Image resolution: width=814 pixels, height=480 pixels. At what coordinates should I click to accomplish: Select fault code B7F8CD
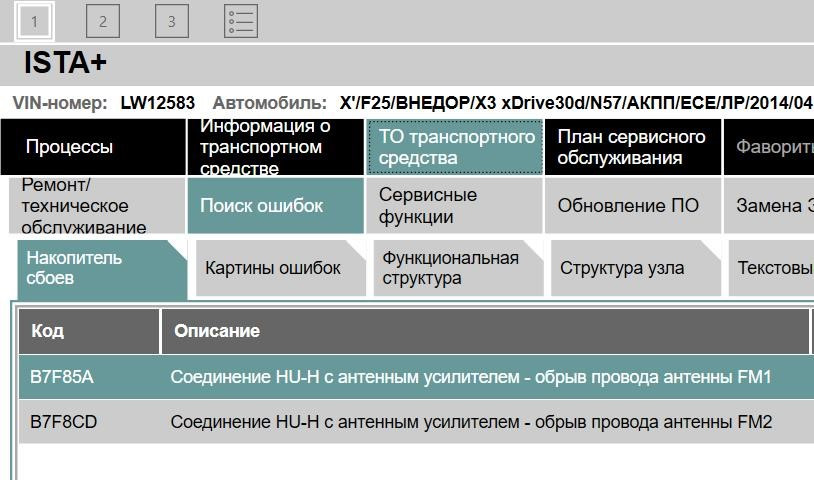(63, 422)
